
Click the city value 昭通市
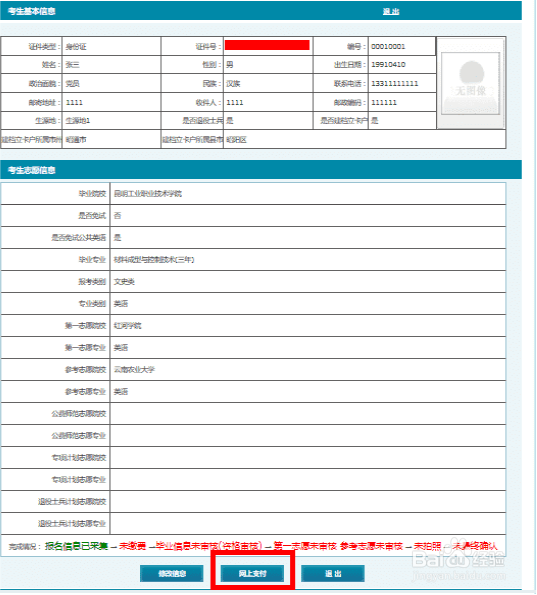coord(76,140)
